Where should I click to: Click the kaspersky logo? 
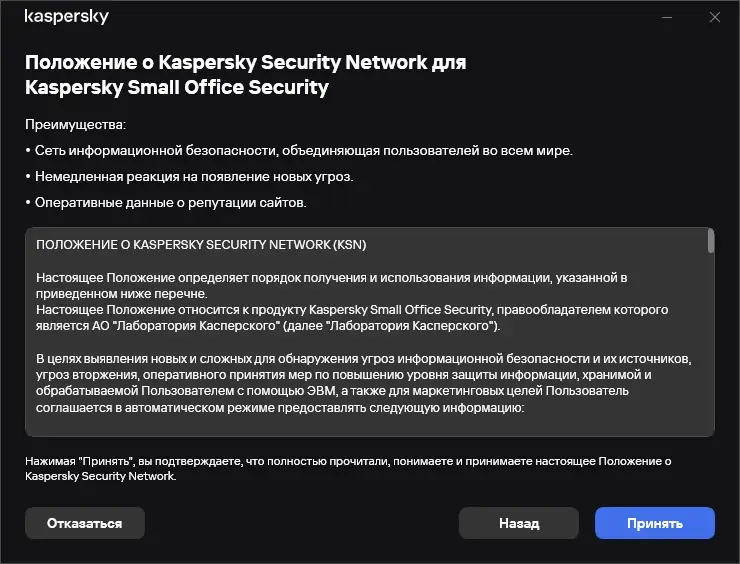(x=66, y=17)
